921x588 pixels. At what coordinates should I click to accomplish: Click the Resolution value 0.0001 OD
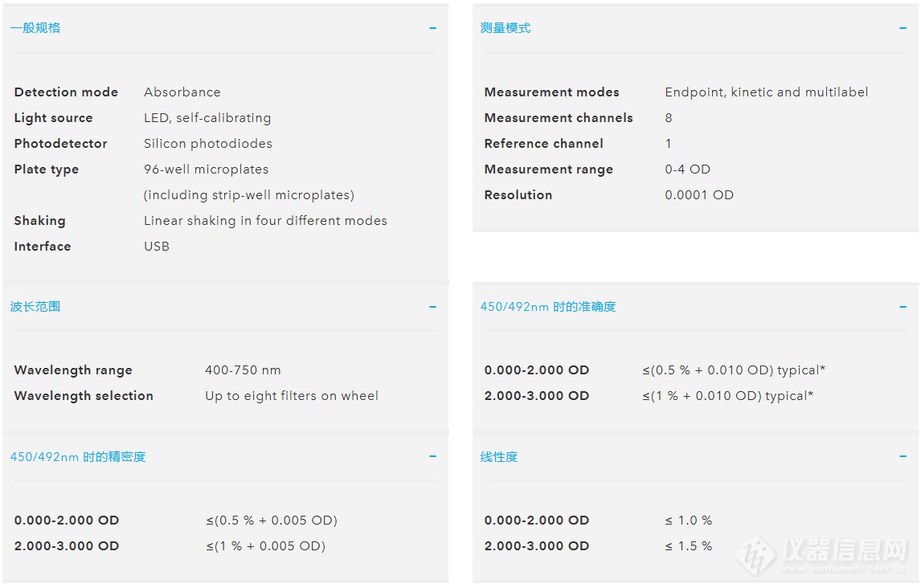tap(699, 195)
